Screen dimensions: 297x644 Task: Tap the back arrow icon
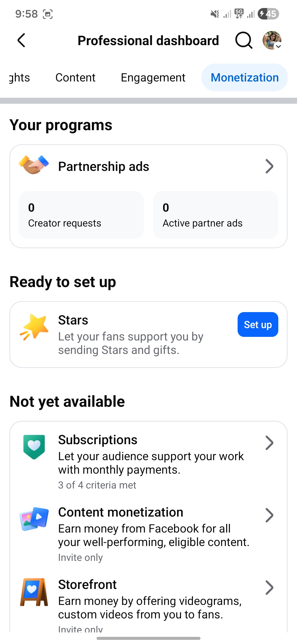[x=21, y=40]
